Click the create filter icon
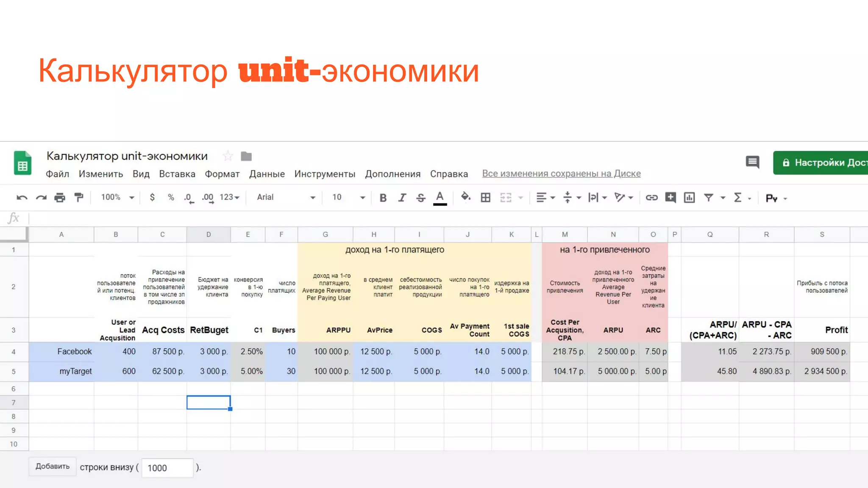Image resolution: width=868 pixels, height=488 pixels. [x=708, y=197]
